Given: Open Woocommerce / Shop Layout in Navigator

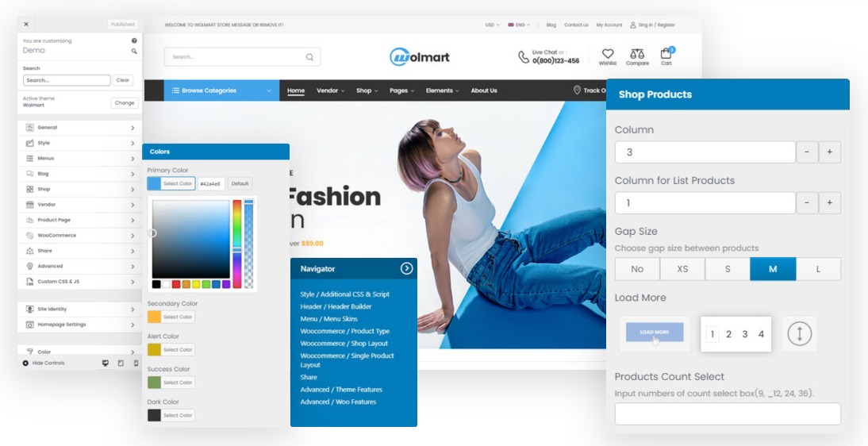Looking at the screenshot, I should click(345, 344).
